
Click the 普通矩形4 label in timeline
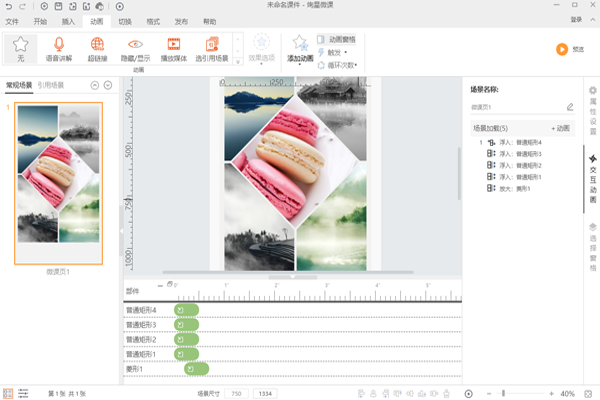(141, 310)
